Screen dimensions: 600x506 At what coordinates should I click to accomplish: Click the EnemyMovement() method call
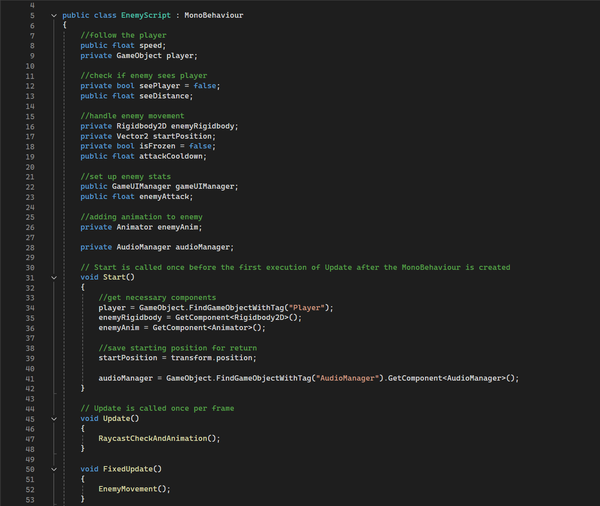click(134, 488)
